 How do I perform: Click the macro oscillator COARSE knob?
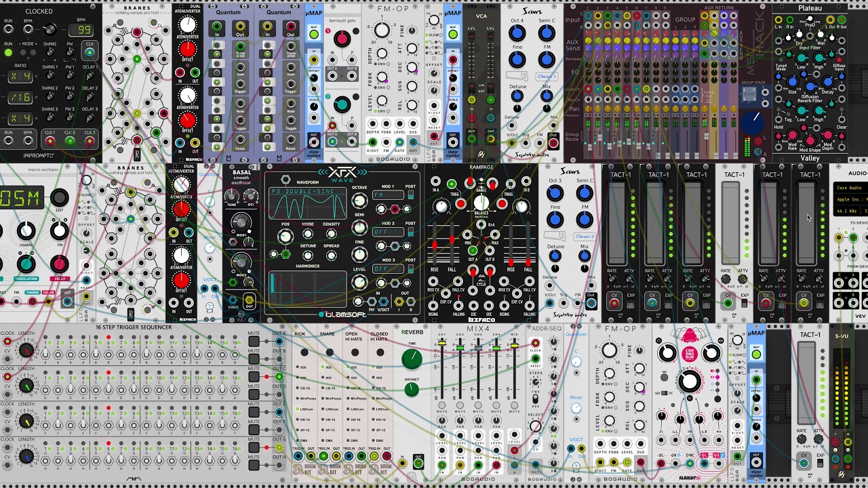[x=26, y=232]
